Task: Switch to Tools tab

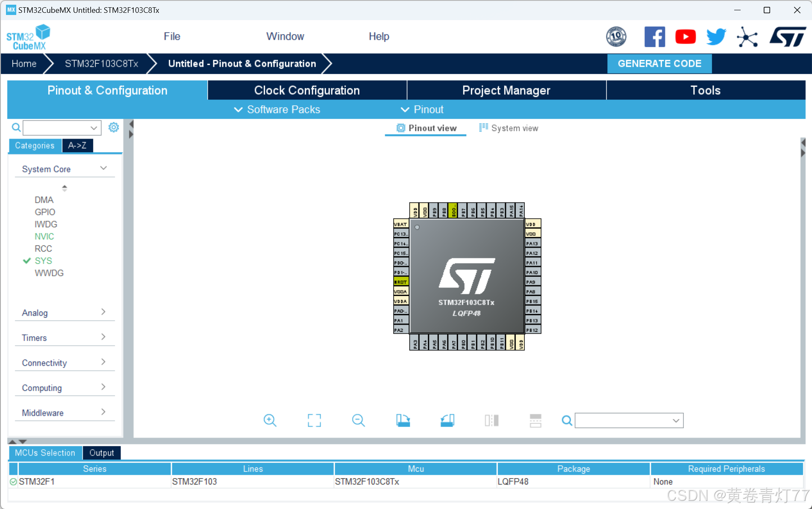Action: click(705, 90)
